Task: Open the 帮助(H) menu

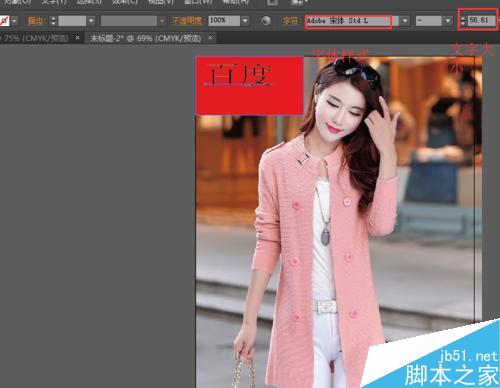Action: click(236, 2)
